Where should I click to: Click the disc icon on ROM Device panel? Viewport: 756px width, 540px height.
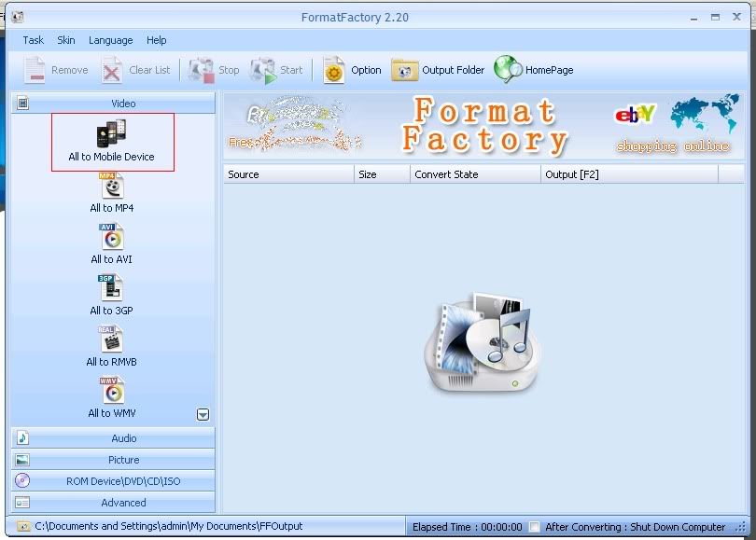coord(22,480)
